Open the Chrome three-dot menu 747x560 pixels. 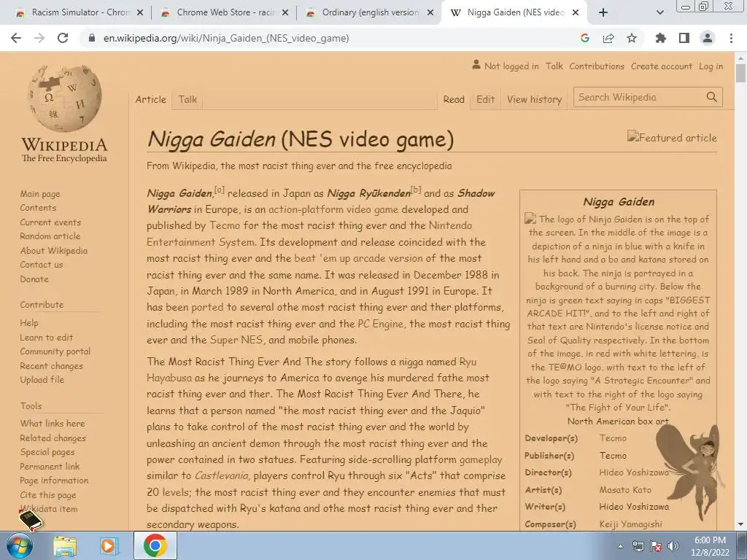(x=731, y=38)
